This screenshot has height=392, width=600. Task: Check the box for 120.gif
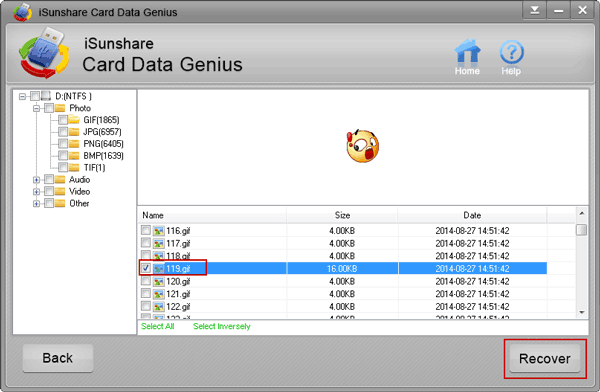click(146, 281)
